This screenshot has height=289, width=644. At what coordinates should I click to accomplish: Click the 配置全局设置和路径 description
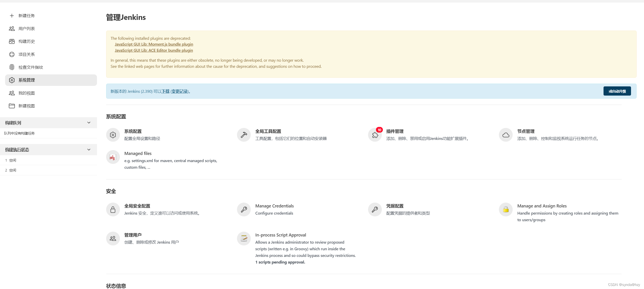pos(142,139)
